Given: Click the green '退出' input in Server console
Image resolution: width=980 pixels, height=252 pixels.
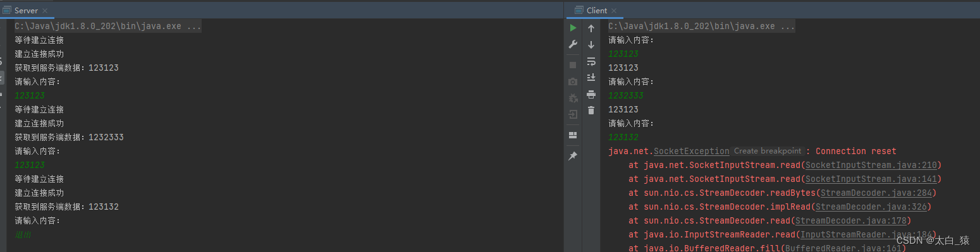Looking at the screenshot, I should pos(23,234).
